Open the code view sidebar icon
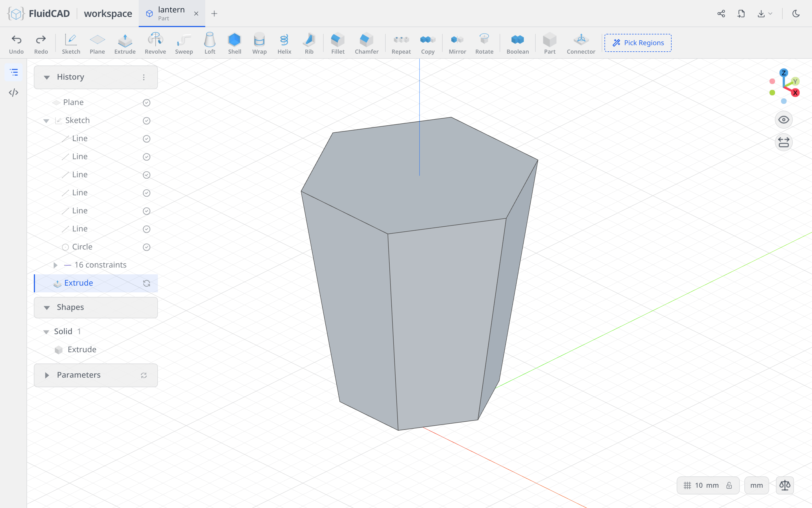Screen dimensions: 812x508 [x=14, y=92]
